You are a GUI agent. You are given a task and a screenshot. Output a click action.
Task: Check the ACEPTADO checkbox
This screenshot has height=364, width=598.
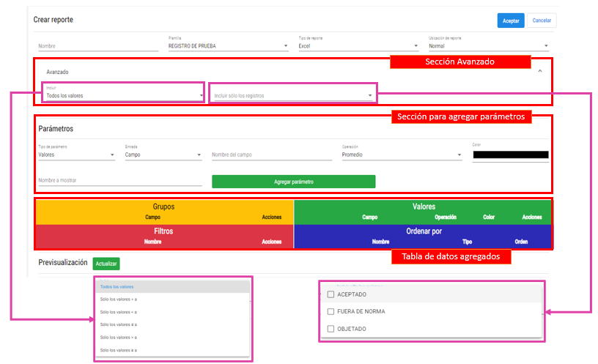click(x=331, y=294)
